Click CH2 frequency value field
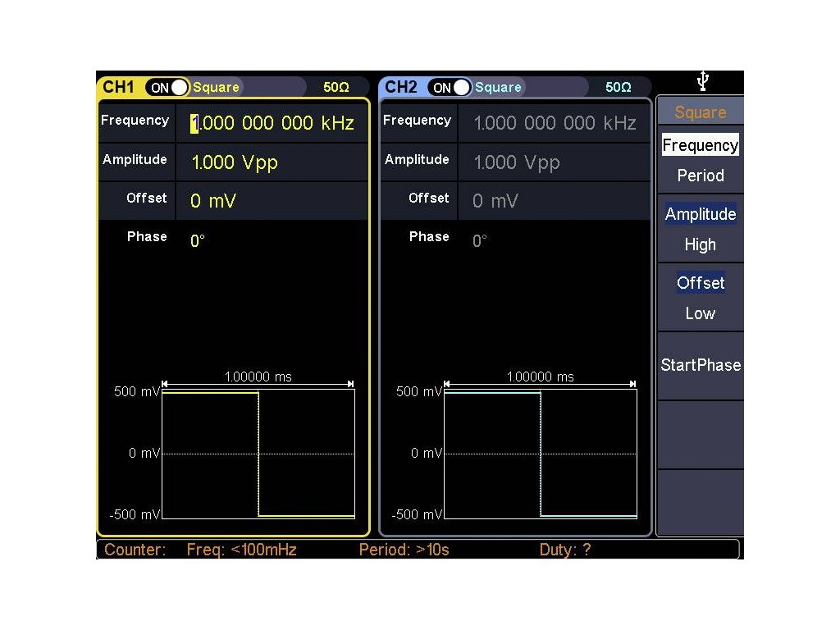This screenshot has width=840, height=630. pos(555,123)
